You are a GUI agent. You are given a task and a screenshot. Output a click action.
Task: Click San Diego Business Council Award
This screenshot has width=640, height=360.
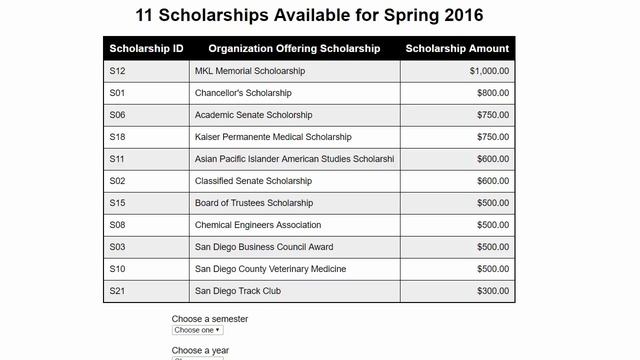tap(264, 247)
